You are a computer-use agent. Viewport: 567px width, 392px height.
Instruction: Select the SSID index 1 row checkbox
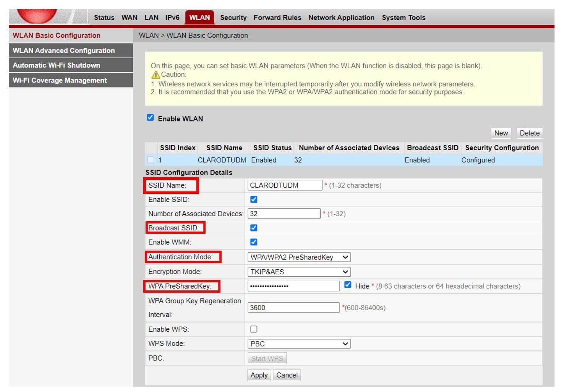click(x=151, y=160)
